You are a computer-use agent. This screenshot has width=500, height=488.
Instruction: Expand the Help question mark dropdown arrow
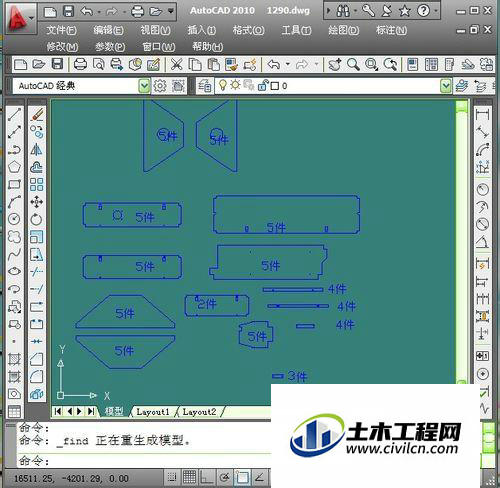point(436,11)
